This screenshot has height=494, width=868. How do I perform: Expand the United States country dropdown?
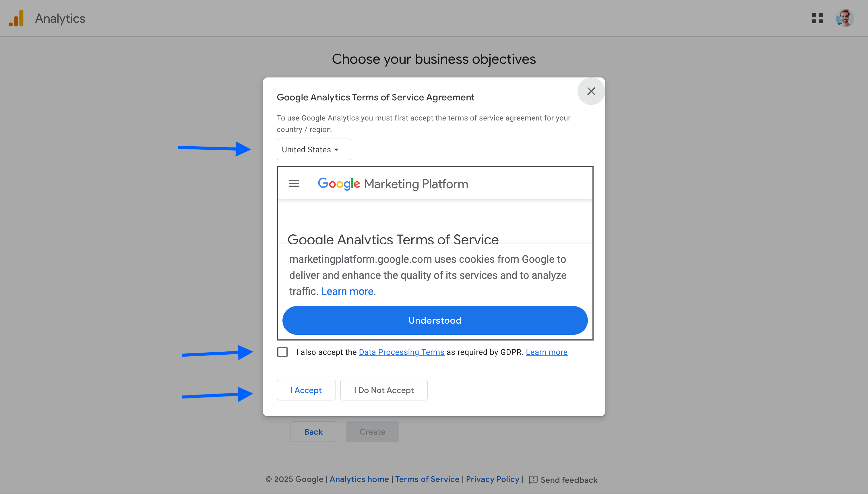click(313, 149)
